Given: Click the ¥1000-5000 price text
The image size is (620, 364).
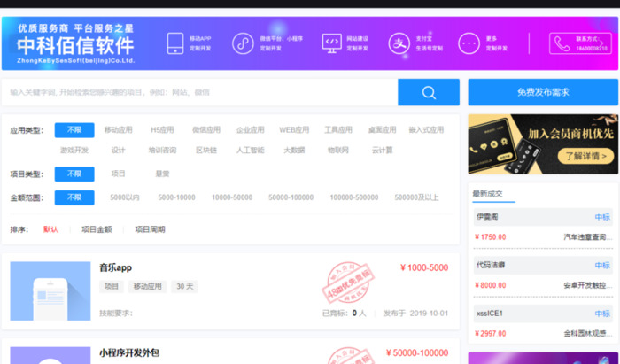Looking at the screenshot, I should point(424,268).
